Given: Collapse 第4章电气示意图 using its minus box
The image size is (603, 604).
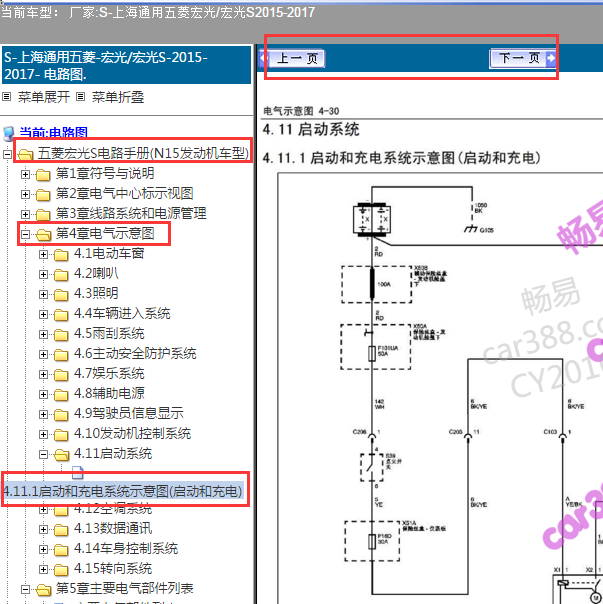Looking at the screenshot, I should coord(25,234).
